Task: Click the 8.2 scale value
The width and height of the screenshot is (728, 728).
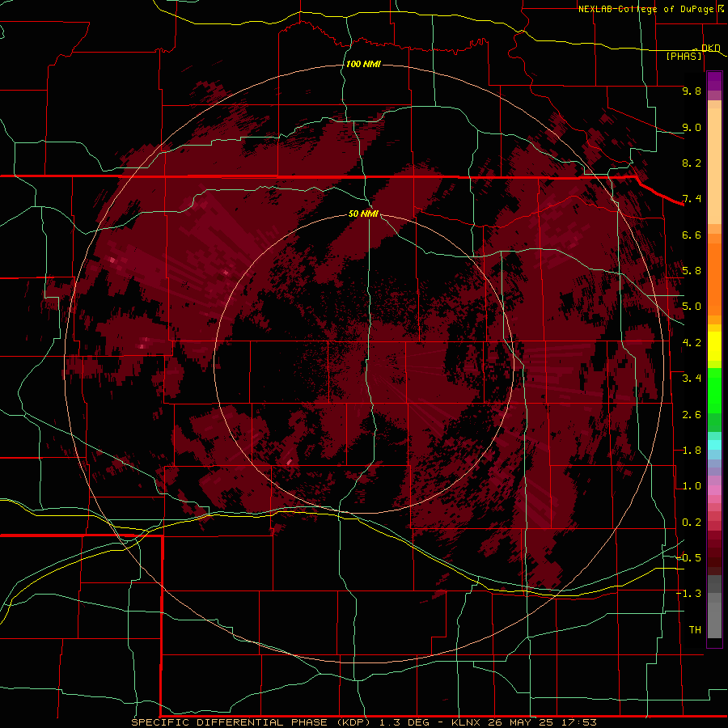Action: (692, 163)
